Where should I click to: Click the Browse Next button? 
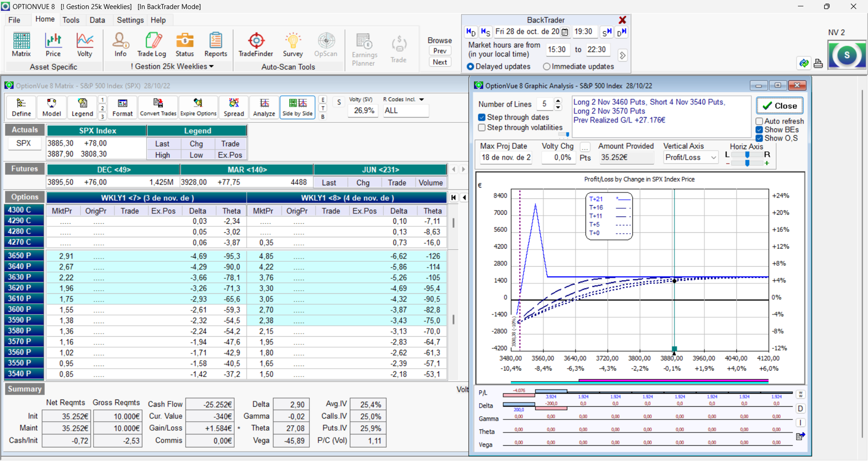coord(440,62)
